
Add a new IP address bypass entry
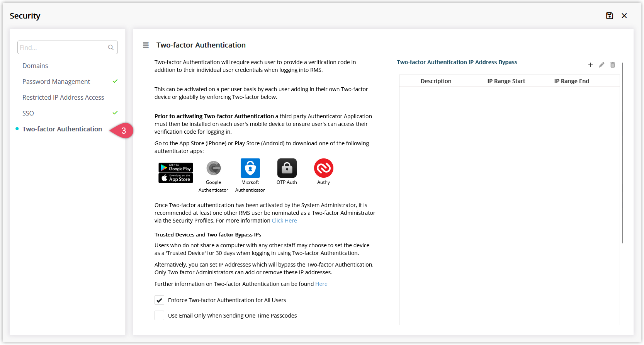click(x=590, y=65)
